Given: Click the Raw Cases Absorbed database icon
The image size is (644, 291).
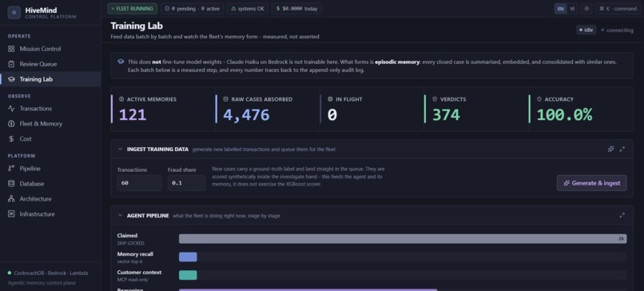Looking at the screenshot, I should coord(226,99).
